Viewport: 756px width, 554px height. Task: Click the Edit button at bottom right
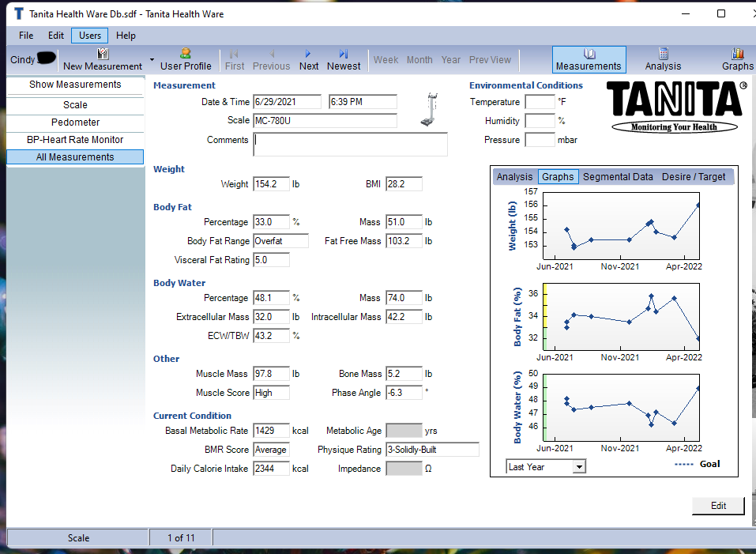coord(718,505)
